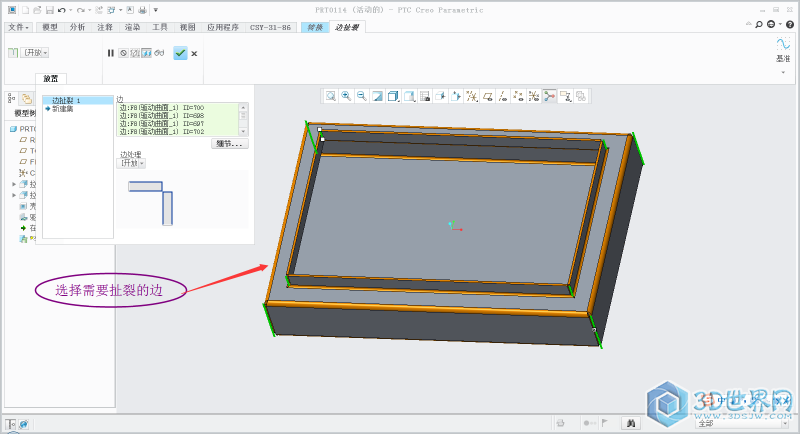Open the 放置 placement panel tab
This screenshot has width=800, height=434.
(51, 79)
